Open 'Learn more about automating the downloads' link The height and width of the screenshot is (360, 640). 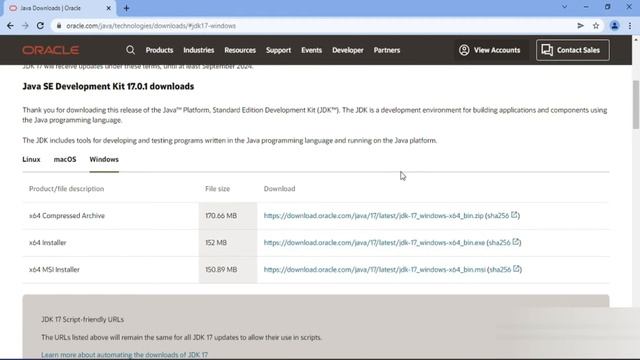tap(124, 355)
